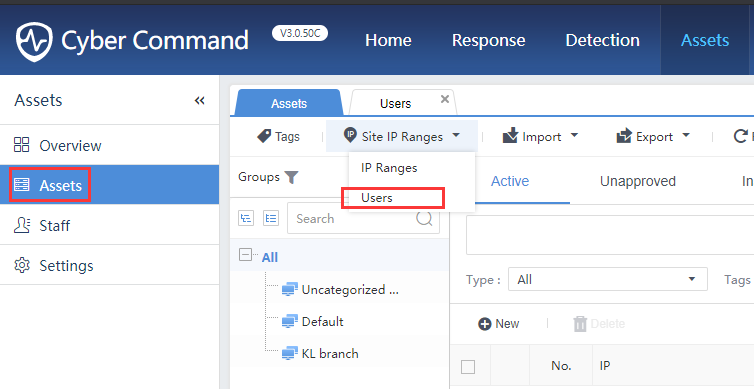Click the Uncategorized group computer icon
The width and height of the screenshot is (754, 389).
click(x=289, y=289)
